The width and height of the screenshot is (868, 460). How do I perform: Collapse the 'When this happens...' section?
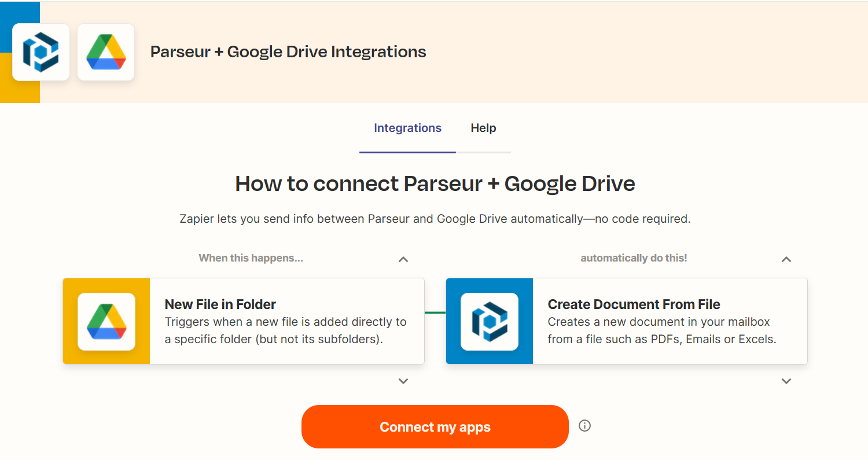[403, 259]
